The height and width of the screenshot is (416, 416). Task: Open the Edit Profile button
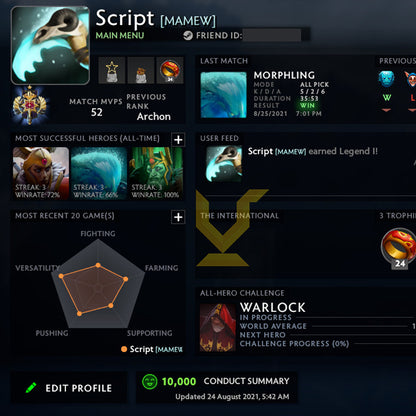[x=69, y=388]
